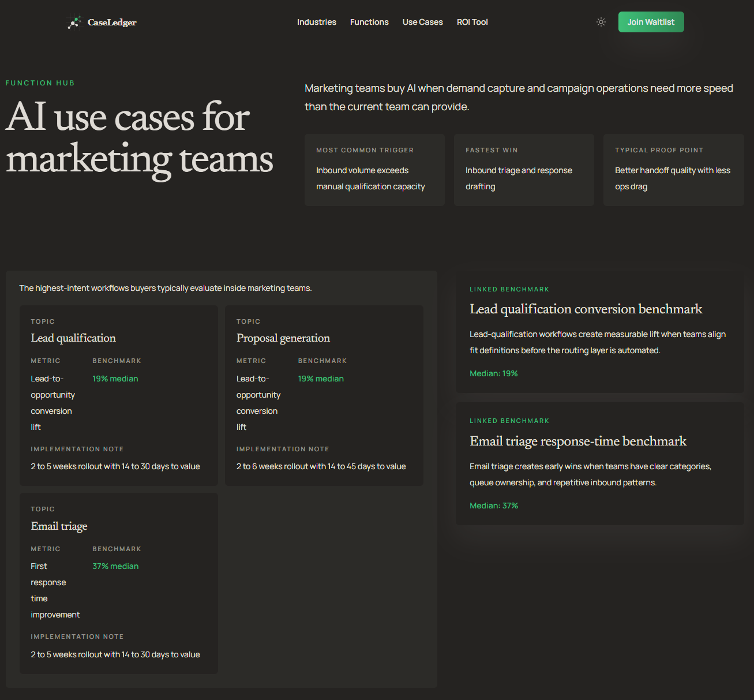Click 'Median: 19%' benchmark value
The height and width of the screenshot is (700, 754).
(x=494, y=373)
